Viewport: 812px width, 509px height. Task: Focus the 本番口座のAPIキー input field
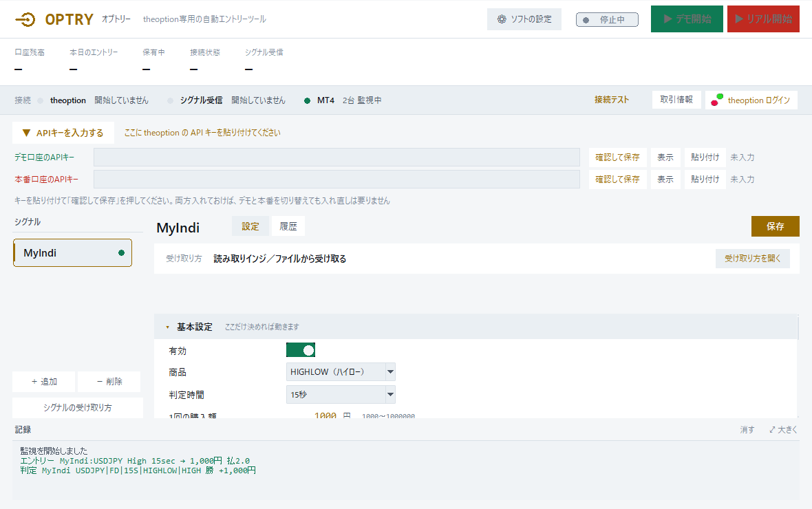[336, 179]
